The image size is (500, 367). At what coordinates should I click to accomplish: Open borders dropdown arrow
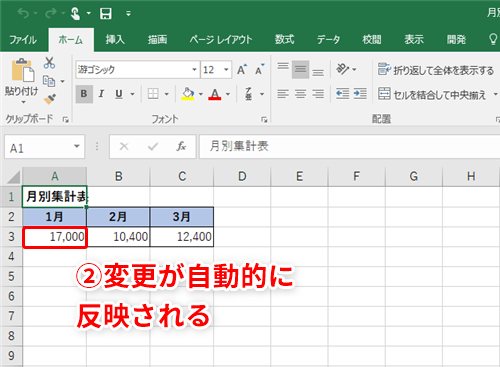166,94
